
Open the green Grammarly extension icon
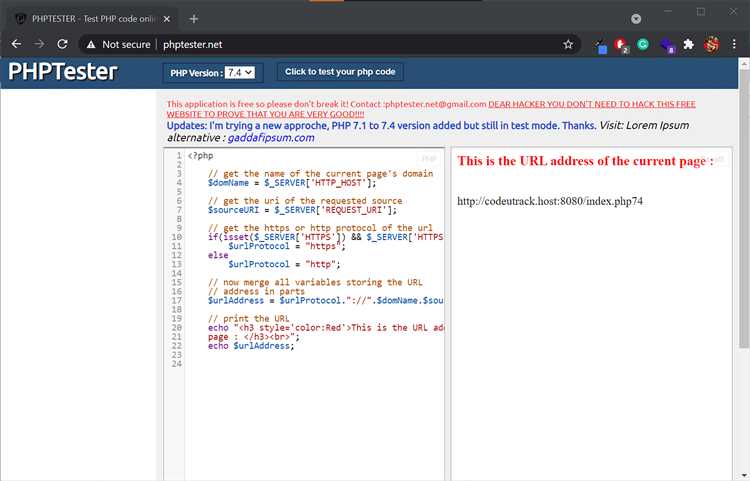click(643, 44)
